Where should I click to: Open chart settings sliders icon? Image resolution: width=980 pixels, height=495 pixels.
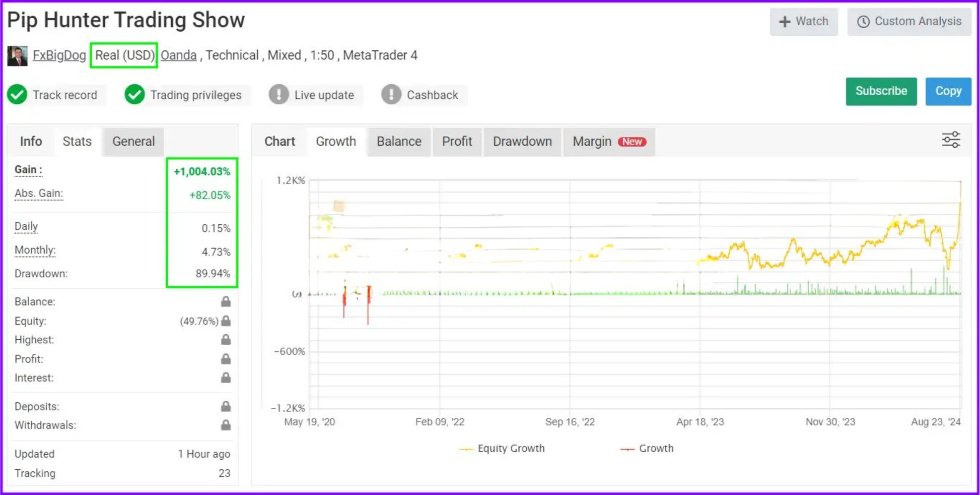tap(951, 140)
